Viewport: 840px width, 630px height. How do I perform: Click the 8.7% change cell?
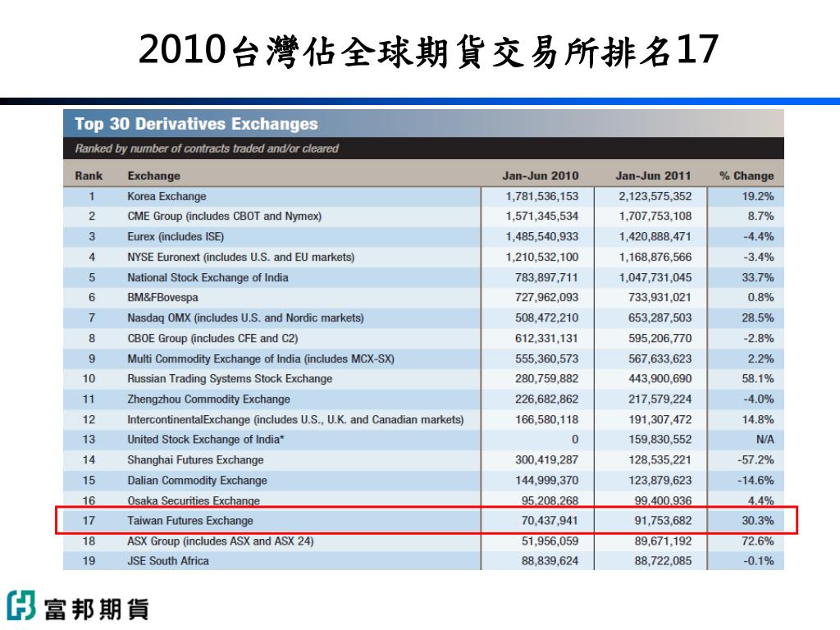coord(760,217)
